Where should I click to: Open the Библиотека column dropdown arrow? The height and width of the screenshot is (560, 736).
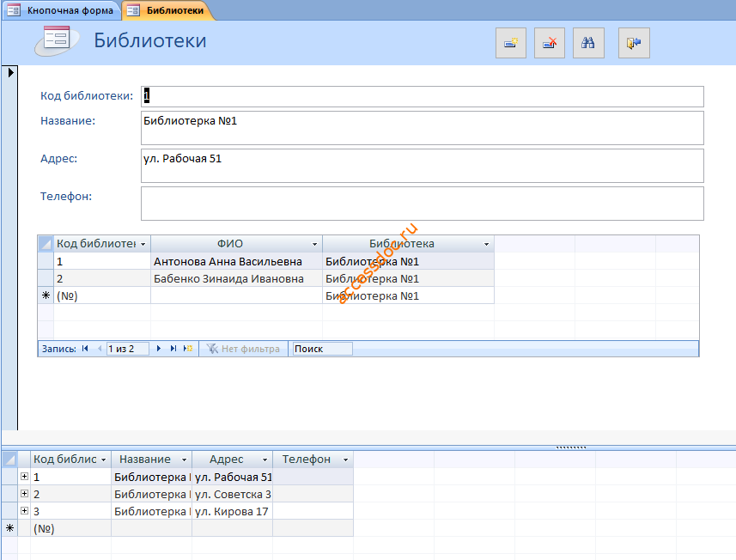pos(486,244)
